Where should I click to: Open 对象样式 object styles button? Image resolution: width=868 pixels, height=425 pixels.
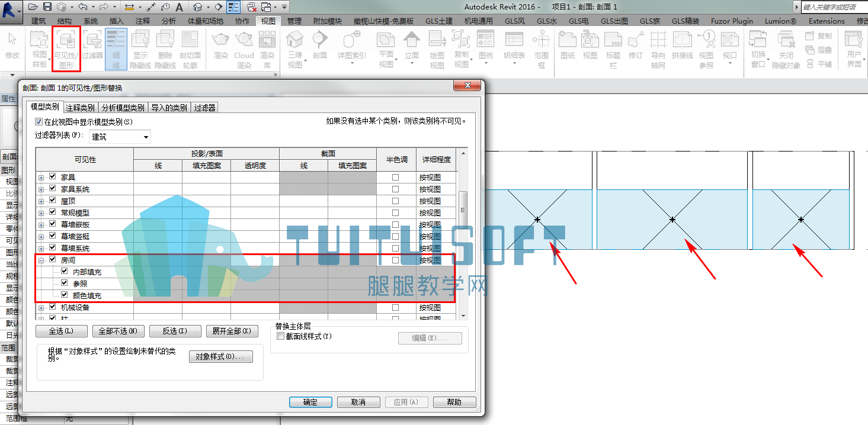221,357
